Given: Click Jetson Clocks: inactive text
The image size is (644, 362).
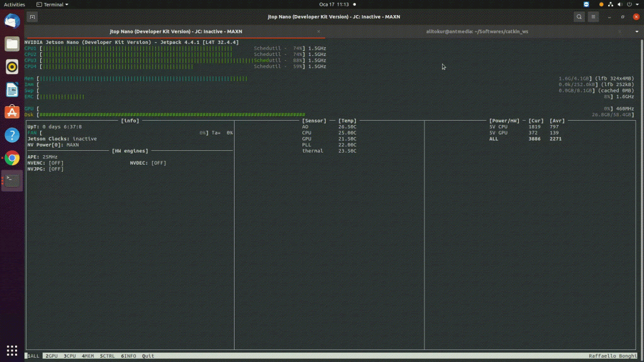Looking at the screenshot, I should pyautogui.click(x=62, y=139).
